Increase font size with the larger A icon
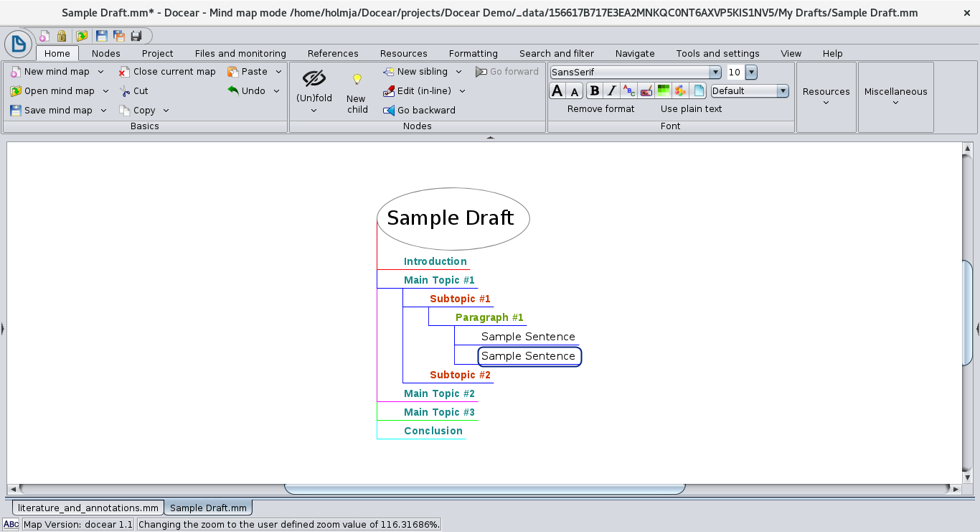Image resolution: width=980 pixels, height=532 pixels. tap(557, 90)
